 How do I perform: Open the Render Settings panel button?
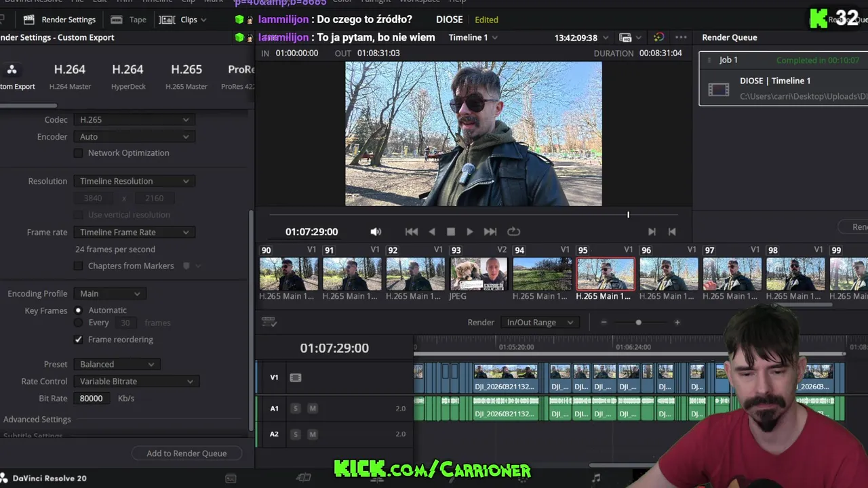(59, 20)
